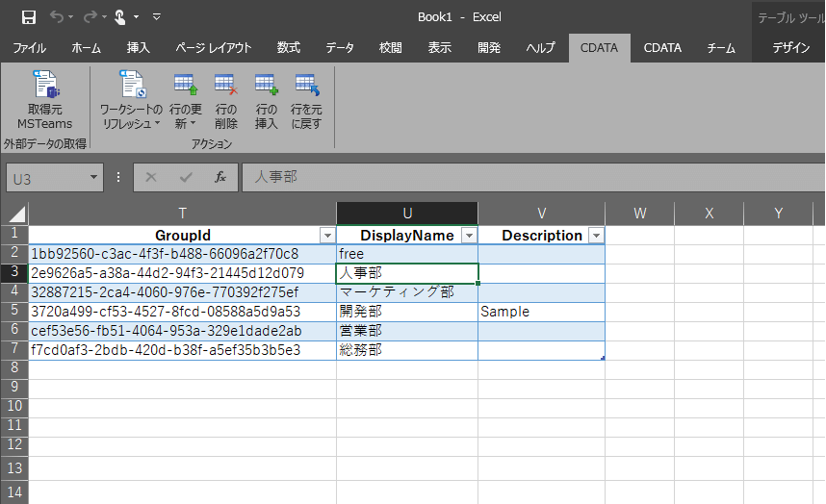
Task: Click the Redo arrow icon
Action: click(90, 17)
